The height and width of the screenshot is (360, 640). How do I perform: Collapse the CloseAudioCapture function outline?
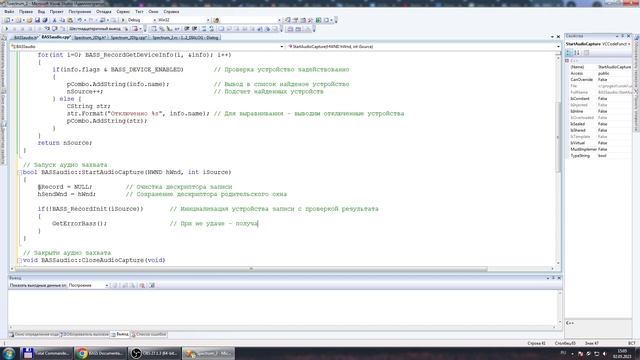[19, 260]
